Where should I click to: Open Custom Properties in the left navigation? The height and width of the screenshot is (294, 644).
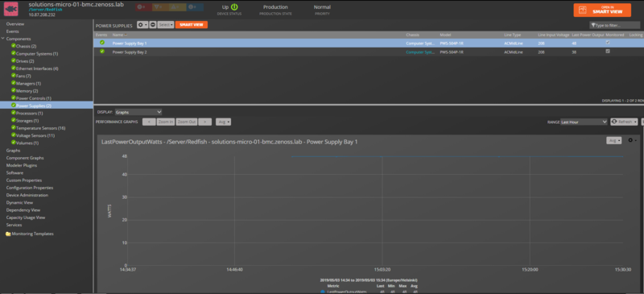click(x=24, y=180)
